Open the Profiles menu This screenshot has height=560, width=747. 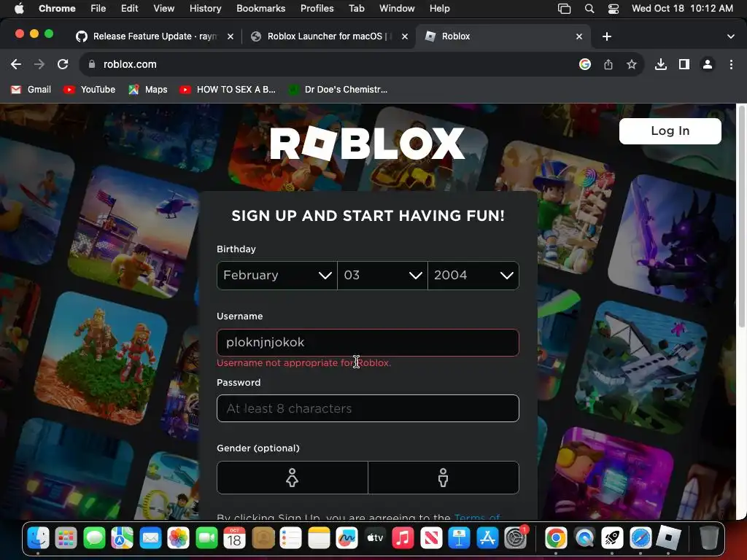(x=317, y=9)
